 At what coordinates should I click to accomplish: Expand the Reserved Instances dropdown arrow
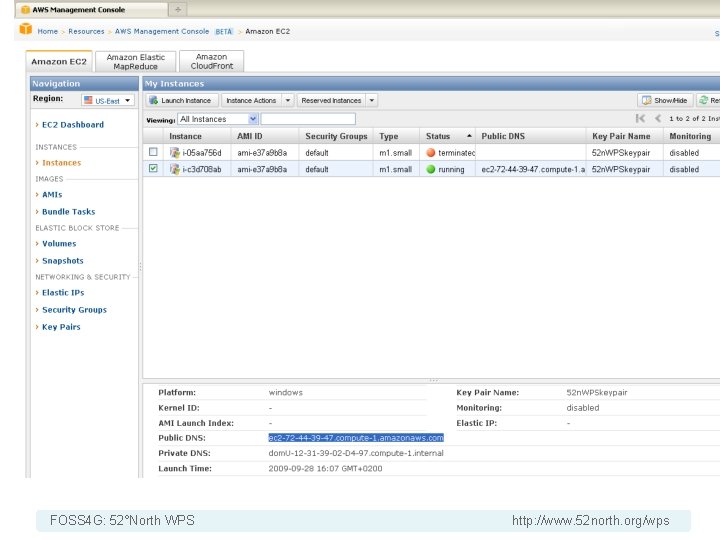372,100
